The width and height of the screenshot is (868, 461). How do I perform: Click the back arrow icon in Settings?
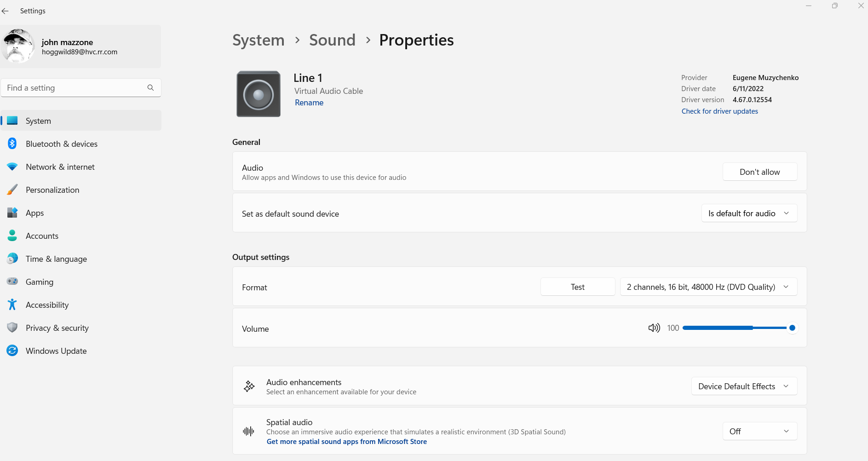click(x=6, y=11)
